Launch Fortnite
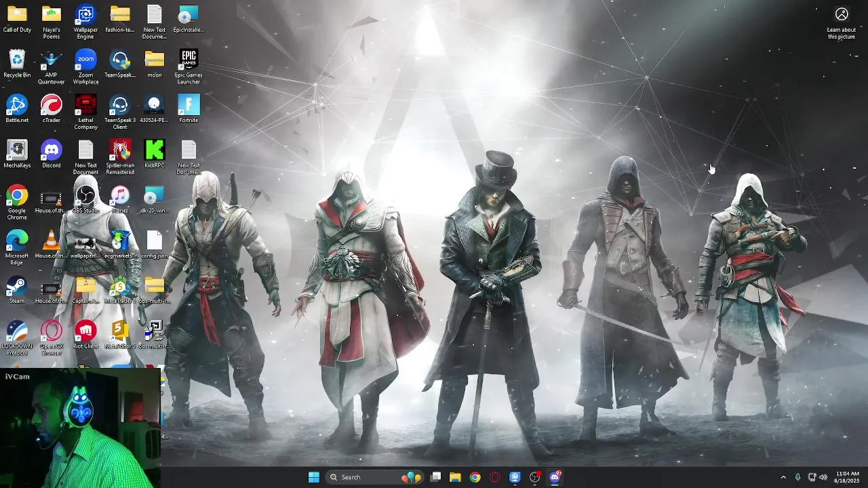Image resolution: width=868 pixels, height=488 pixels. click(189, 109)
